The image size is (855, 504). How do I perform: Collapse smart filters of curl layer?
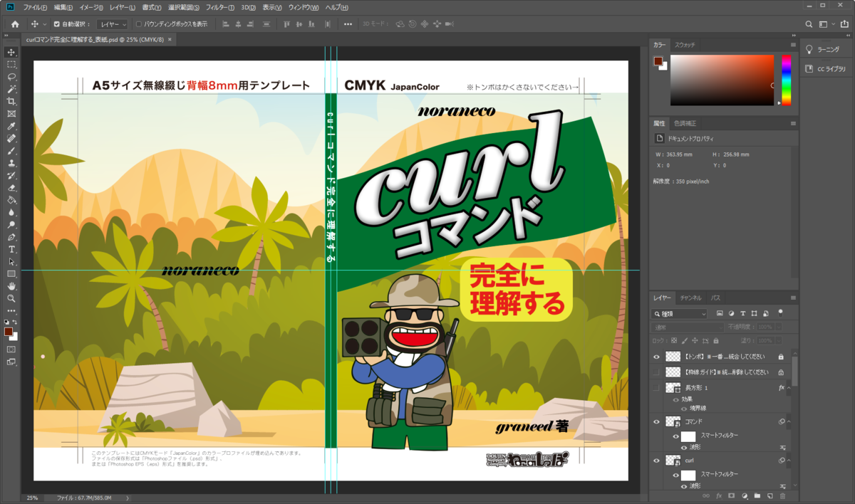[788, 460]
